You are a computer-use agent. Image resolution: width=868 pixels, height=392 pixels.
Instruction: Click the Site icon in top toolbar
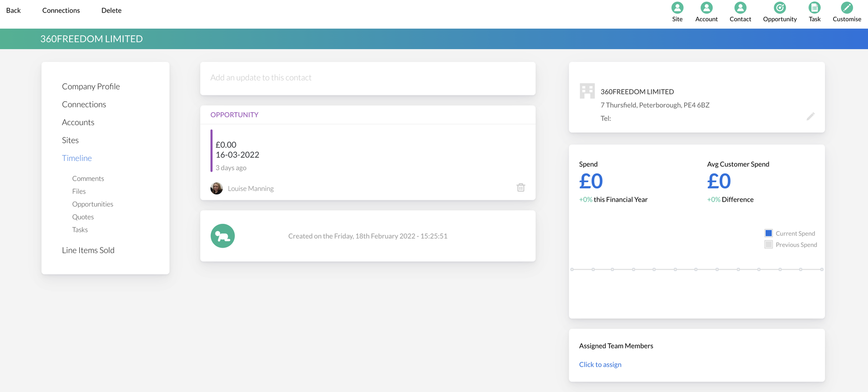677,8
